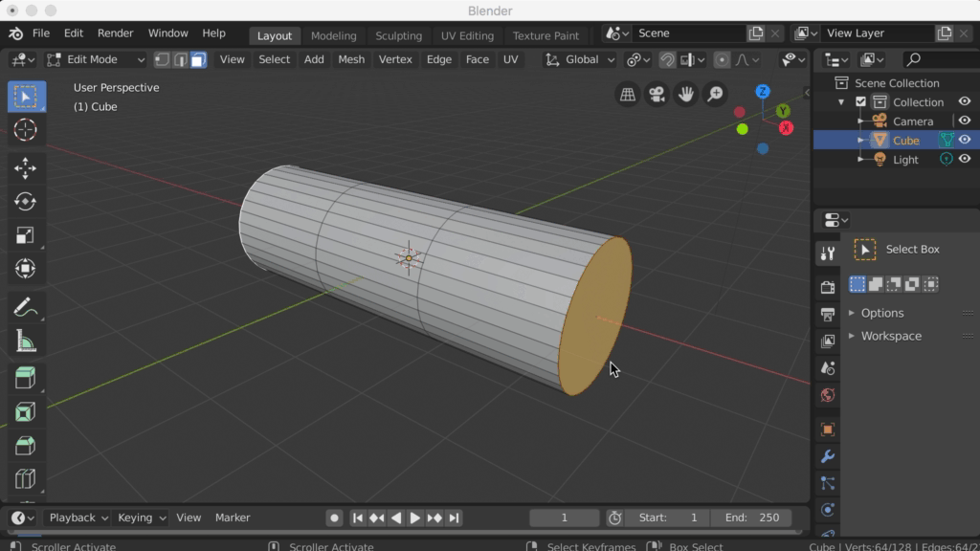Click the red X axis gizmo
The width and height of the screenshot is (980, 551).
click(x=786, y=127)
